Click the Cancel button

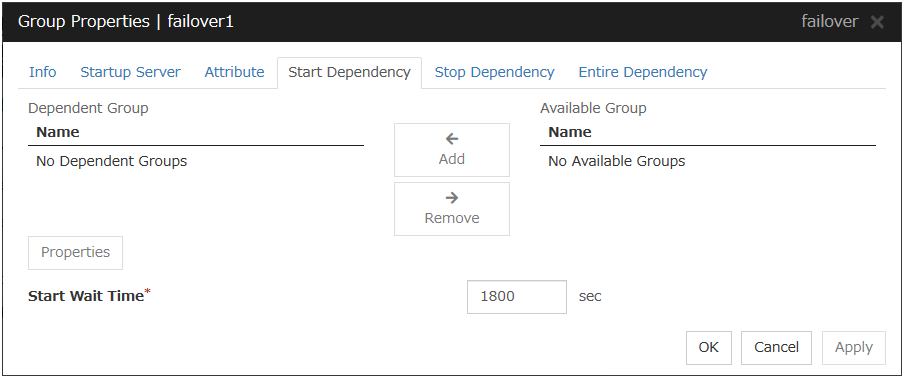click(x=777, y=347)
